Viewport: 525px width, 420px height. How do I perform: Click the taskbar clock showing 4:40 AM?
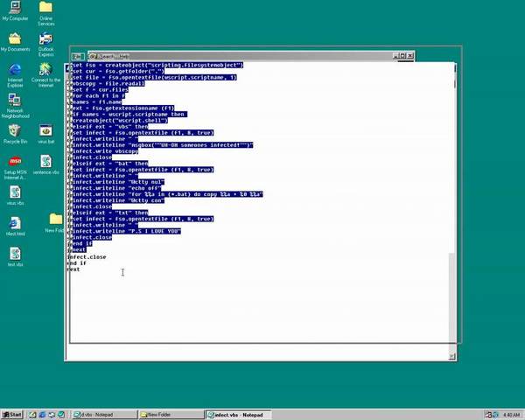point(511,415)
